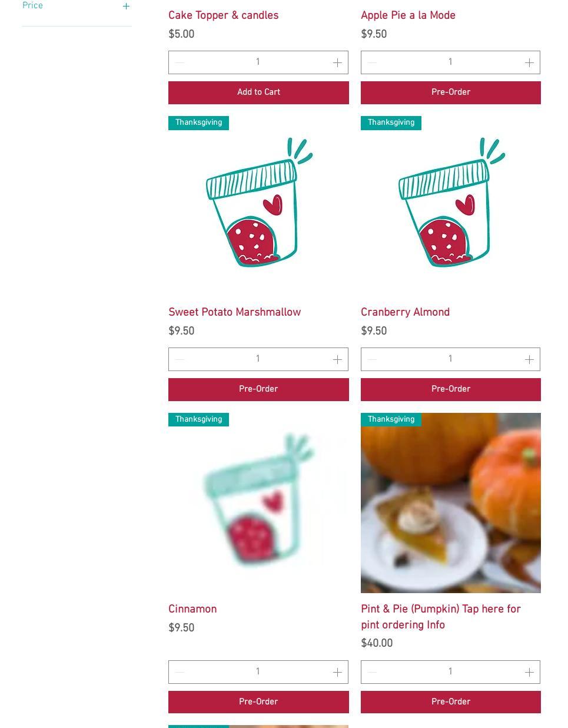Expand the Price filter plus icon
Image resolution: width=568 pixels, height=728 pixels.
tap(126, 6)
